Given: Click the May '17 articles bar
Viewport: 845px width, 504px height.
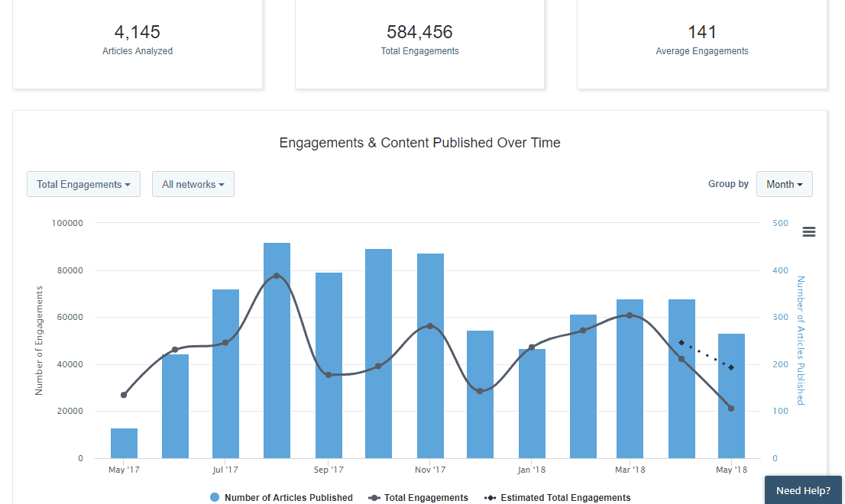Looking at the screenshot, I should pos(124,443).
